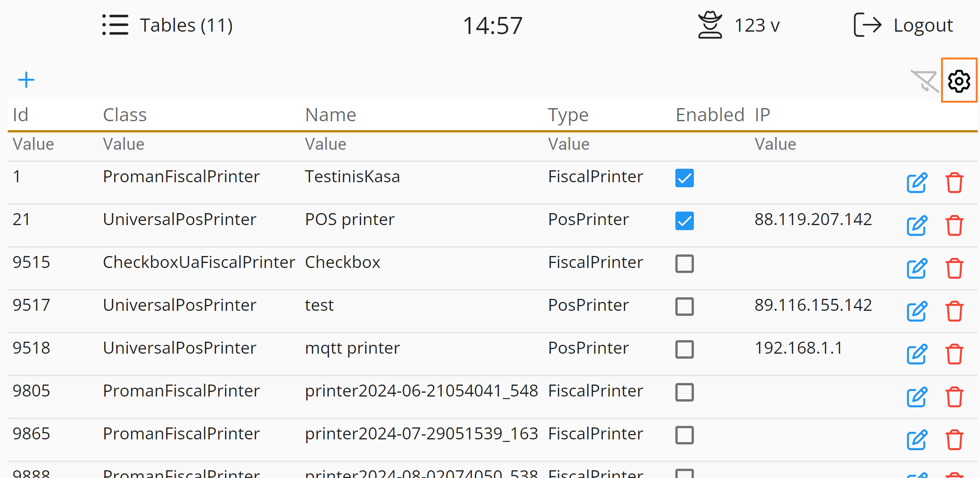980x478 pixels.
Task: Open the settings gear icon
Action: click(x=959, y=81)
